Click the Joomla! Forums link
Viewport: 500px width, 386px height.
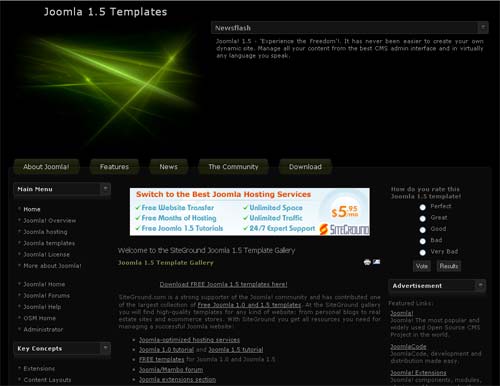[x=47, y=296]
